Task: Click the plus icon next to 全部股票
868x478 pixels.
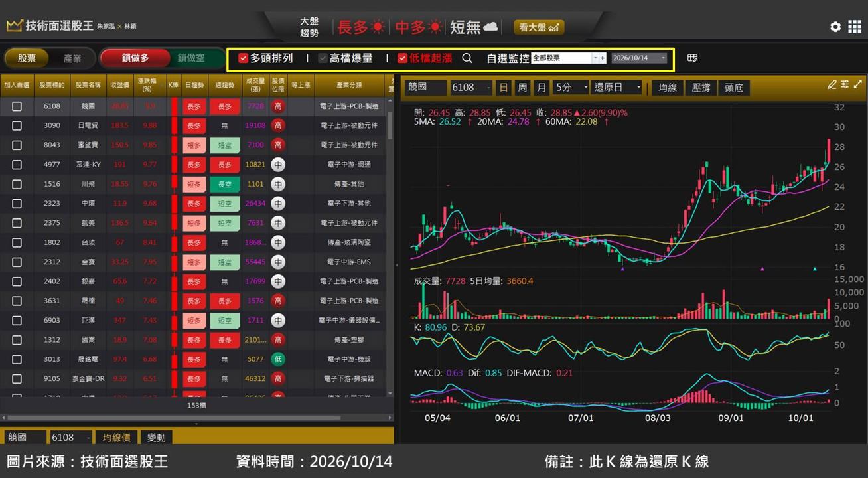Action: coord(603,58)
